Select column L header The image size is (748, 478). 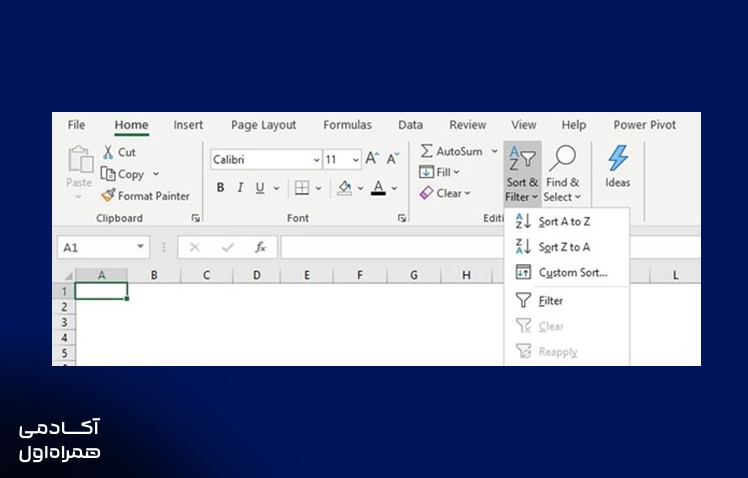(x=675, y=275)
